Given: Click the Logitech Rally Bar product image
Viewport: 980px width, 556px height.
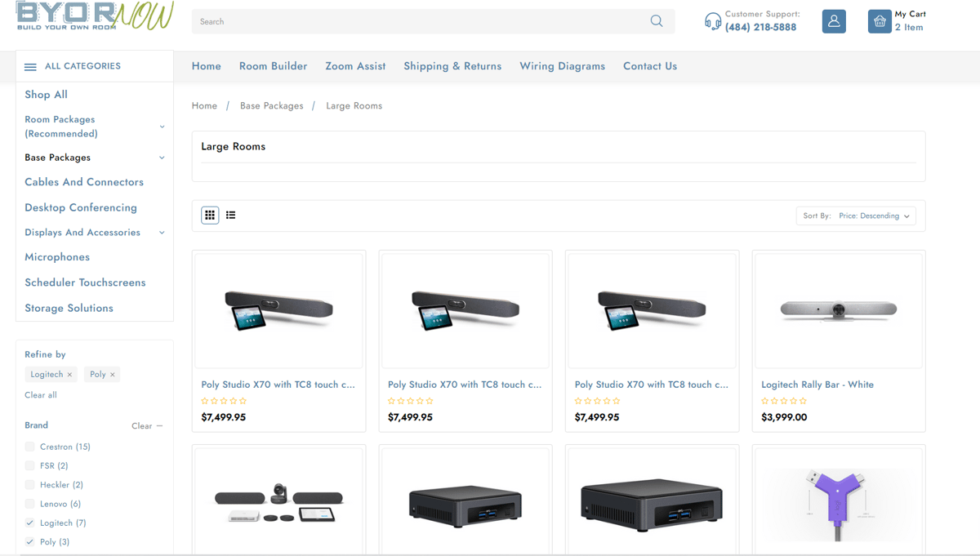Looking at the screenshot, I should [839, 310].
